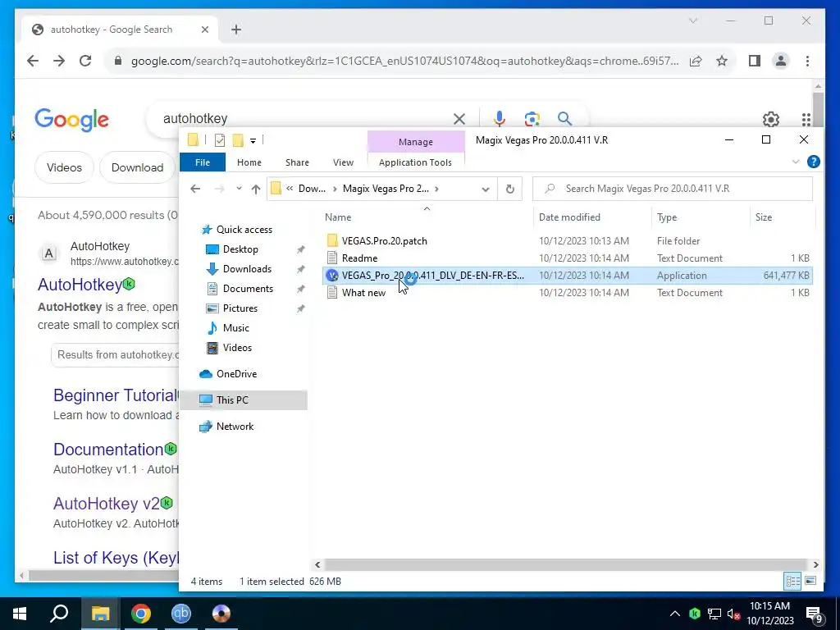Go back in Chrome
The image size is (840, 630).
[x=33, y=61]
